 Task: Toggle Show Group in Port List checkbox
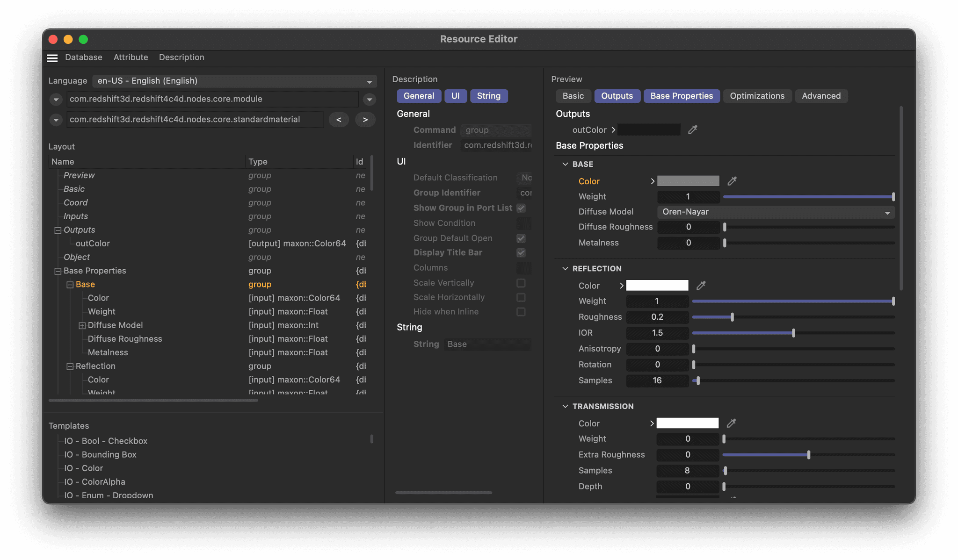(521, 208)
